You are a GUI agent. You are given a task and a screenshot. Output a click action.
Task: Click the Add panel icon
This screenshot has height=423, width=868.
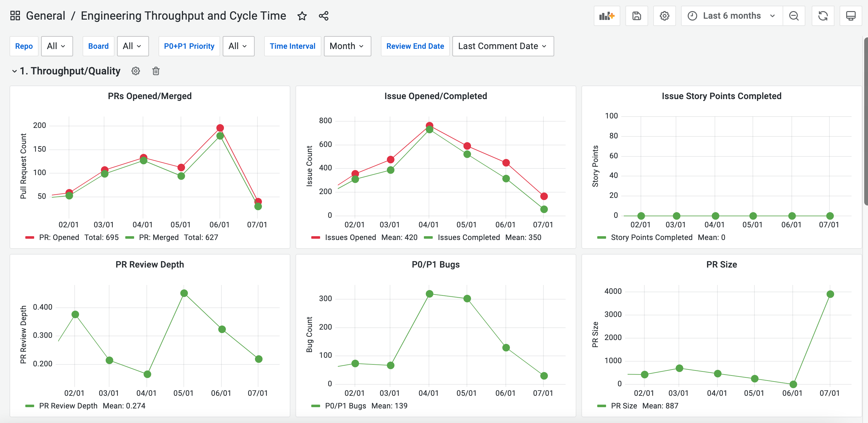(606, 16)
